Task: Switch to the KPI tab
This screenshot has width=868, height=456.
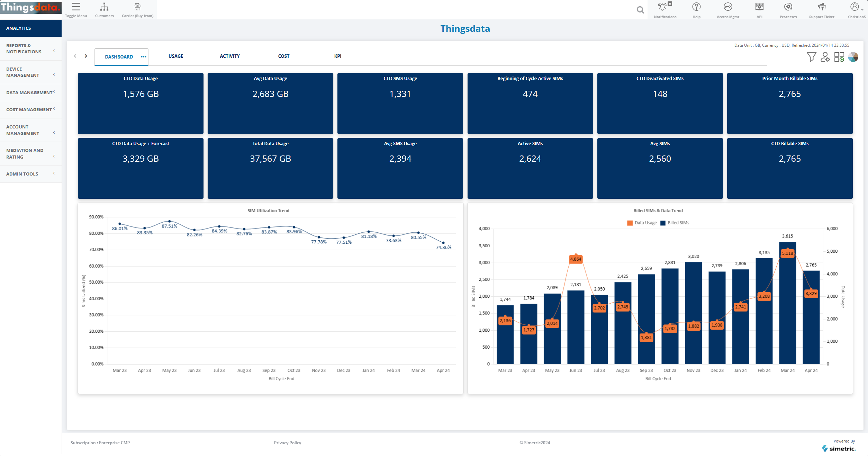Action: point(338,56)
